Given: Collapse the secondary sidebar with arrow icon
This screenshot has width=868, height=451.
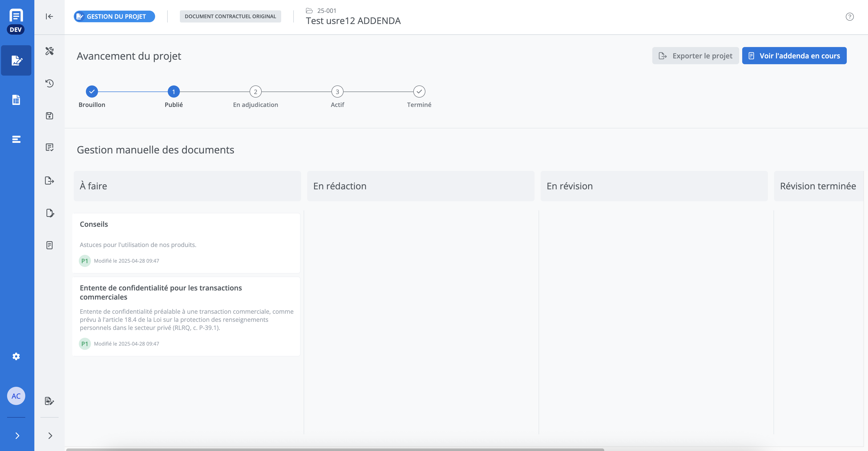Looking at the screenshot, I should (x=50, y=16).
